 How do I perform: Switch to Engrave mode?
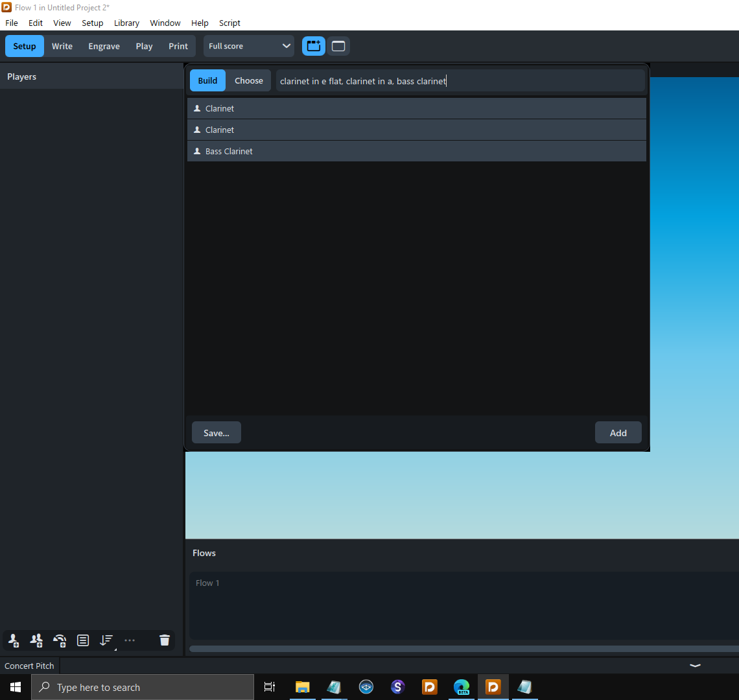click(104, 46)
